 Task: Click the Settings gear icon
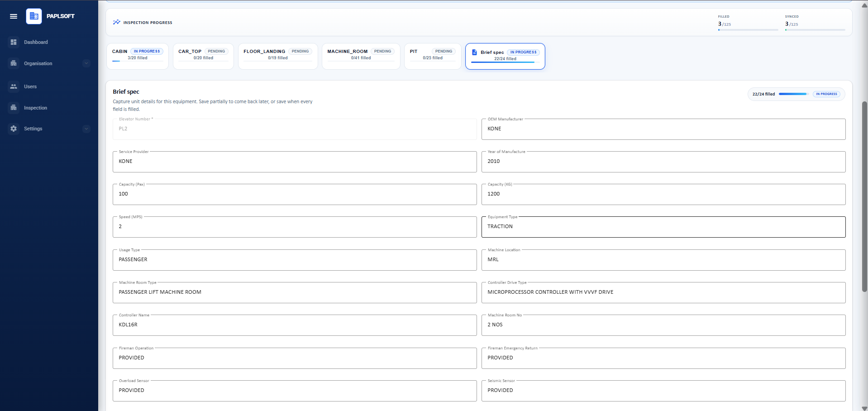pos(14,129)
